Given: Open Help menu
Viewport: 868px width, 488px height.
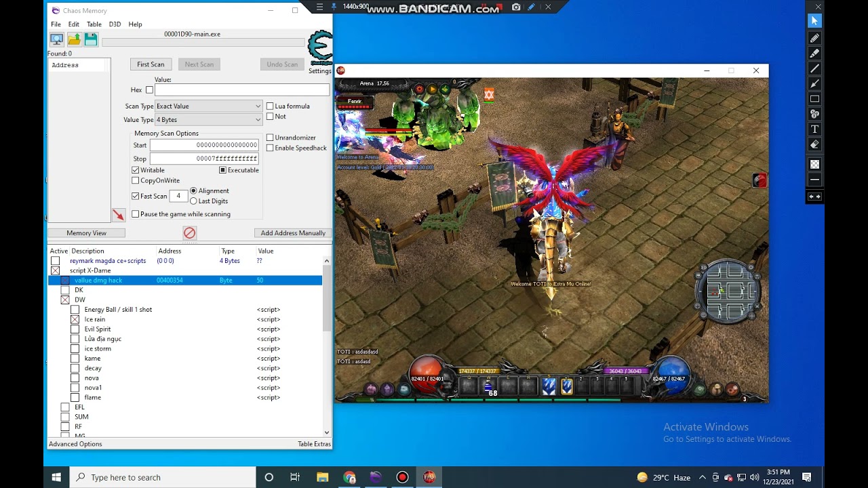Looking at the screenshot, I should [135, 24].
